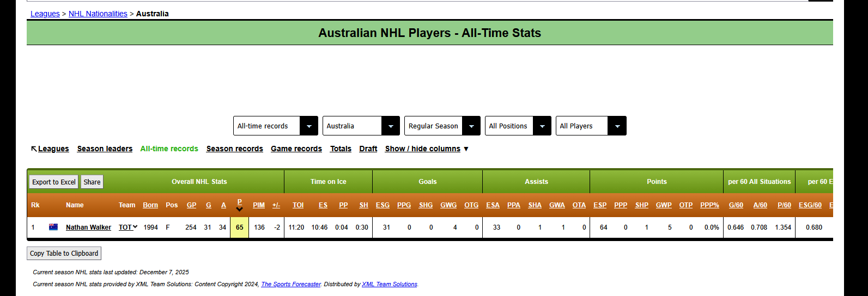Open NHL Nationalities breadcrumb link
Image resolution: width=868 pixels, height=296 pixels.
pos(98,14)
